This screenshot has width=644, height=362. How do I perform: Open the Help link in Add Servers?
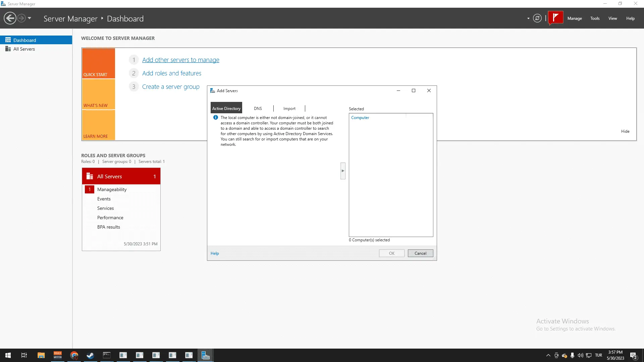[215, 253]
